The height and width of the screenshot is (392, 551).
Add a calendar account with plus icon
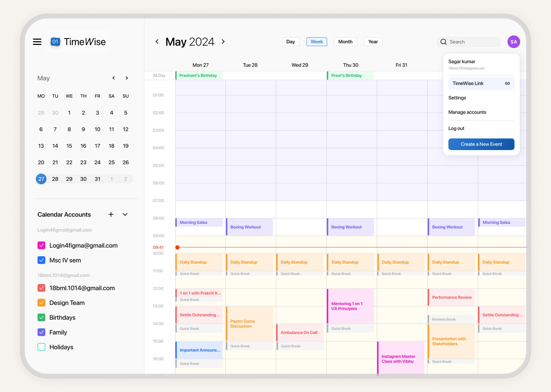[x=111, y=214]
